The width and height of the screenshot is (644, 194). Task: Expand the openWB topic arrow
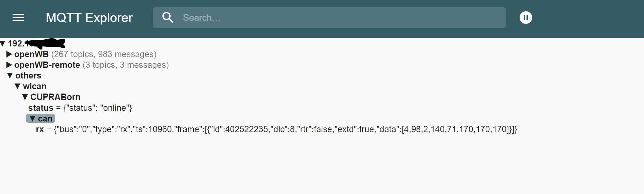tap(9, 54)
